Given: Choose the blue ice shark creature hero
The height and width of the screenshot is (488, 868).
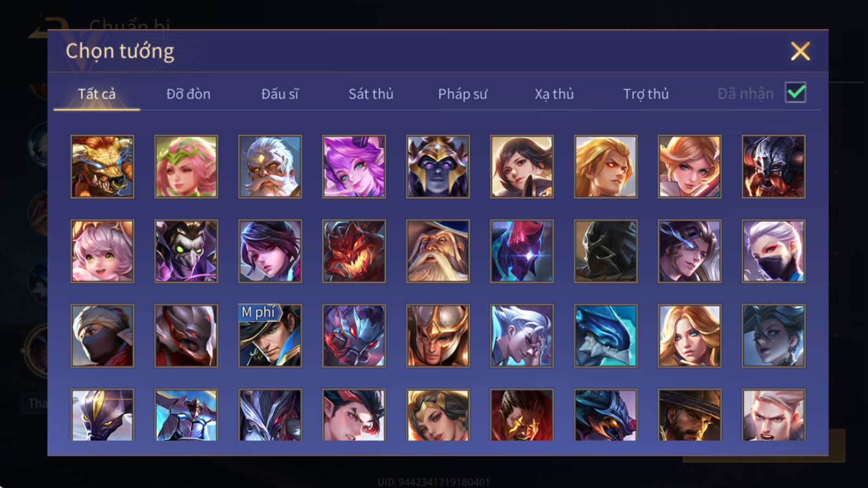Looking at the screenshot, I should [605, 336].
